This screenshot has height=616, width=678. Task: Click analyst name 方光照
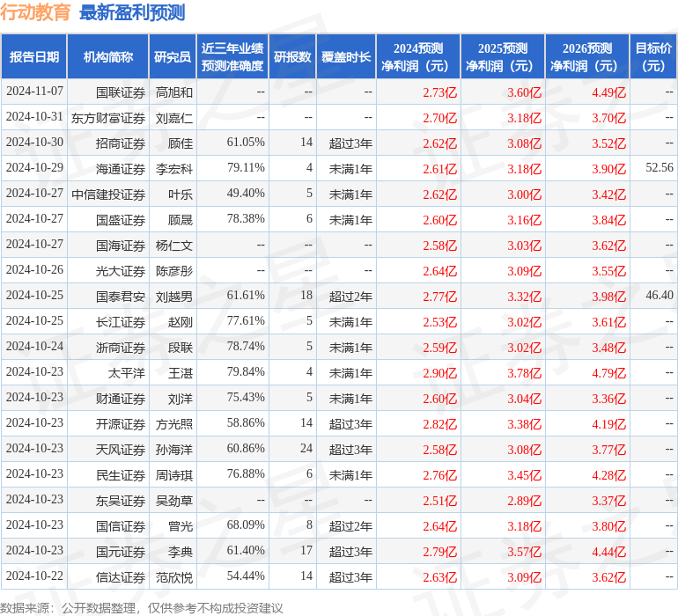(173, 423)
